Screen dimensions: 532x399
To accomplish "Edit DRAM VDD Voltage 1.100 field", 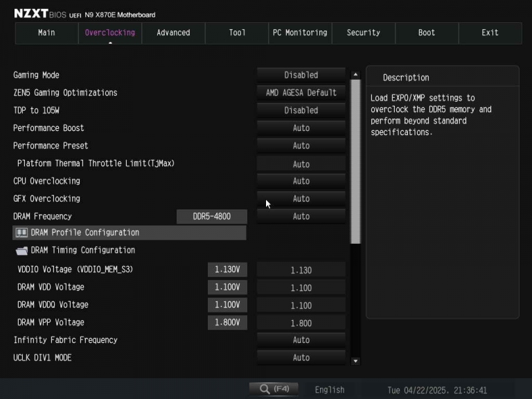I will pyautogui.click(x=301, y=287).
